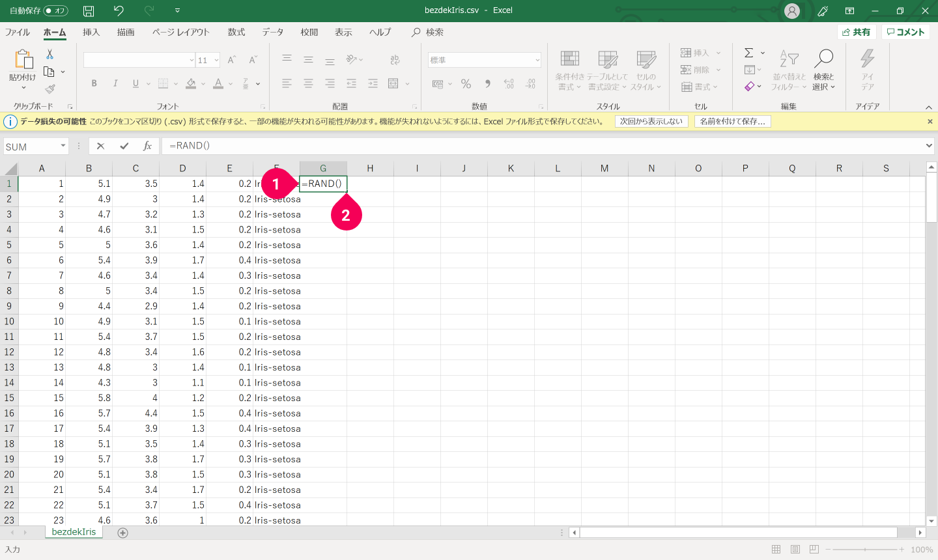Expand the formula bar
Viewport: 938px width, 560px height.
[x=929, y=146]
